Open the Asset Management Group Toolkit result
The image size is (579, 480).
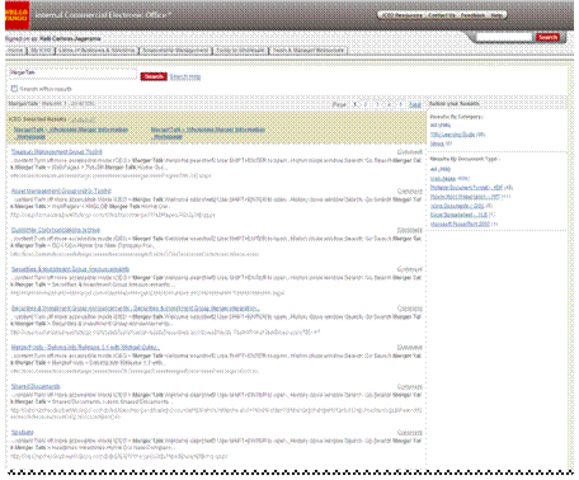coord(61,191)
